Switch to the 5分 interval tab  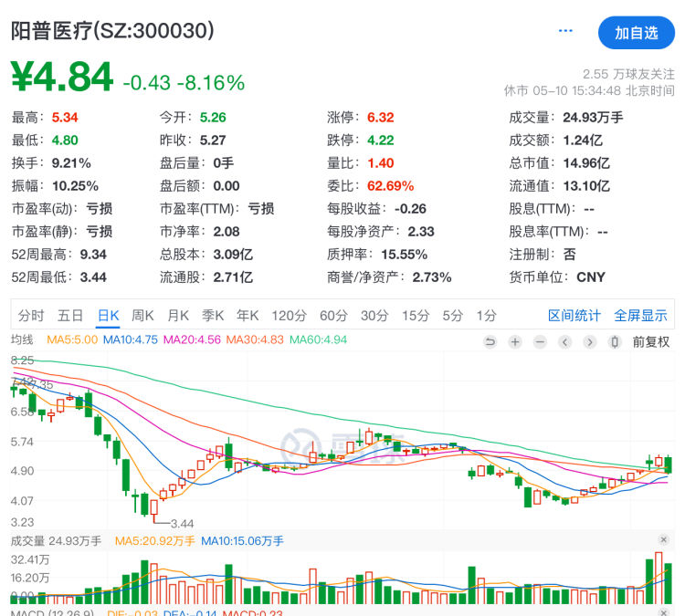point(453,315)
